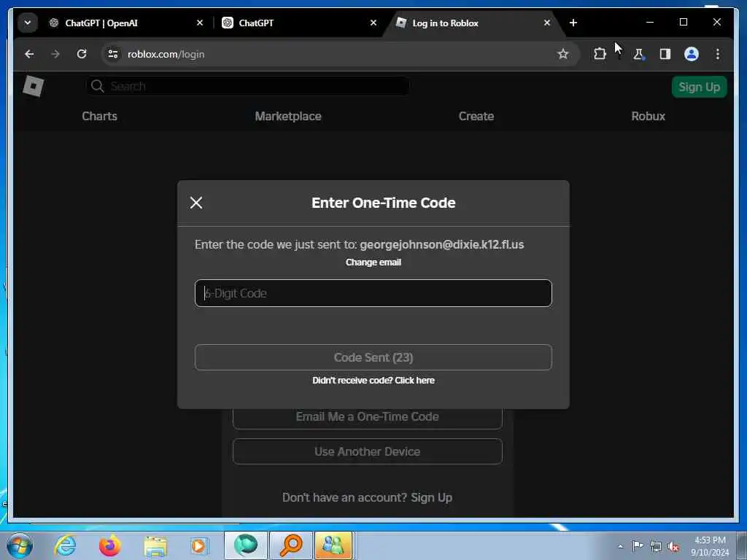Click Sign Up link below login form

[x=431, y=497]
